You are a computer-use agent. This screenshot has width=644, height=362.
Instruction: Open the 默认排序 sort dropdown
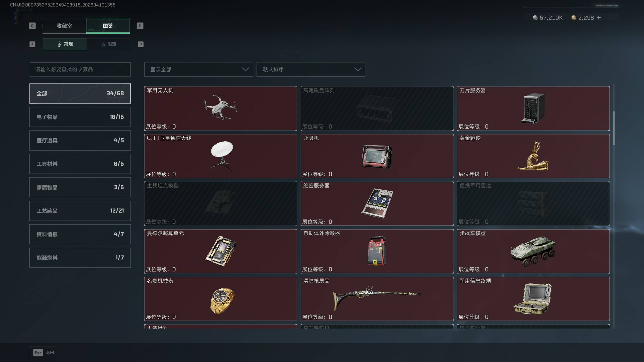tap(311, 69)
